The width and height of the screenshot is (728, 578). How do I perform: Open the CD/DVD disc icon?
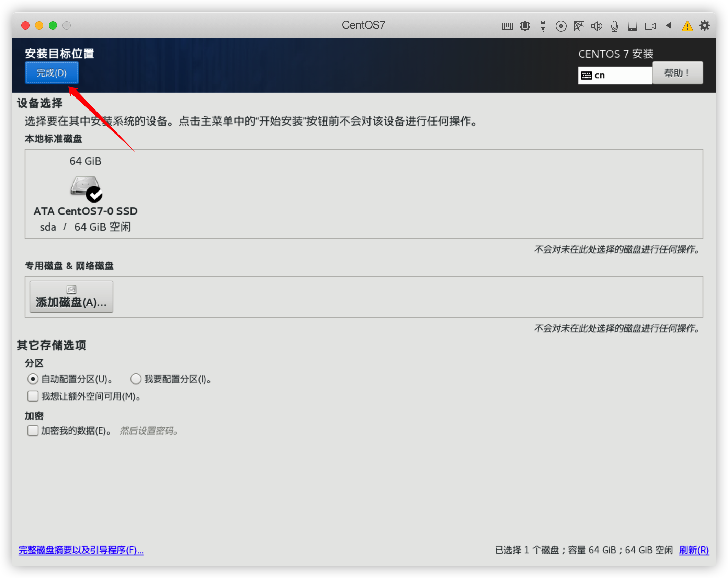tap(561, 26)
